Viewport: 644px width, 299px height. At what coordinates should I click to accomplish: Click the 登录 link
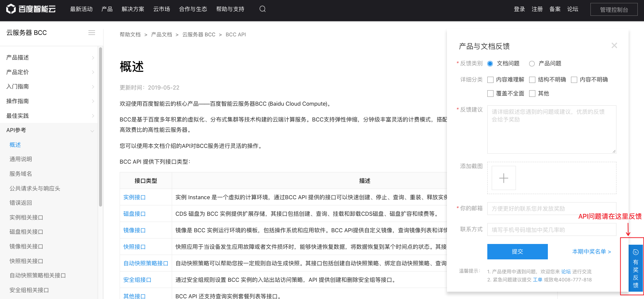(519, 9)
